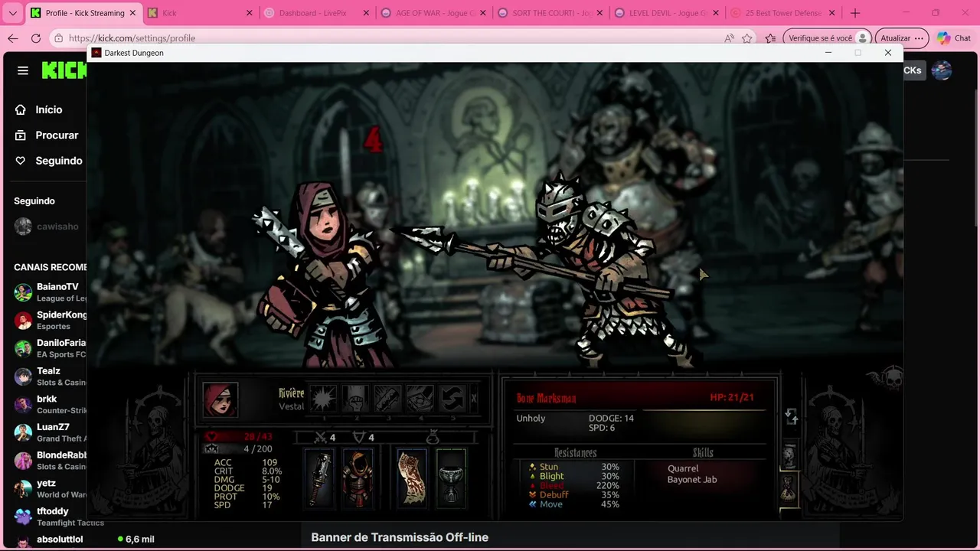Choose the swap position arrows skill icon
The image size is (980, 551).
452,399
